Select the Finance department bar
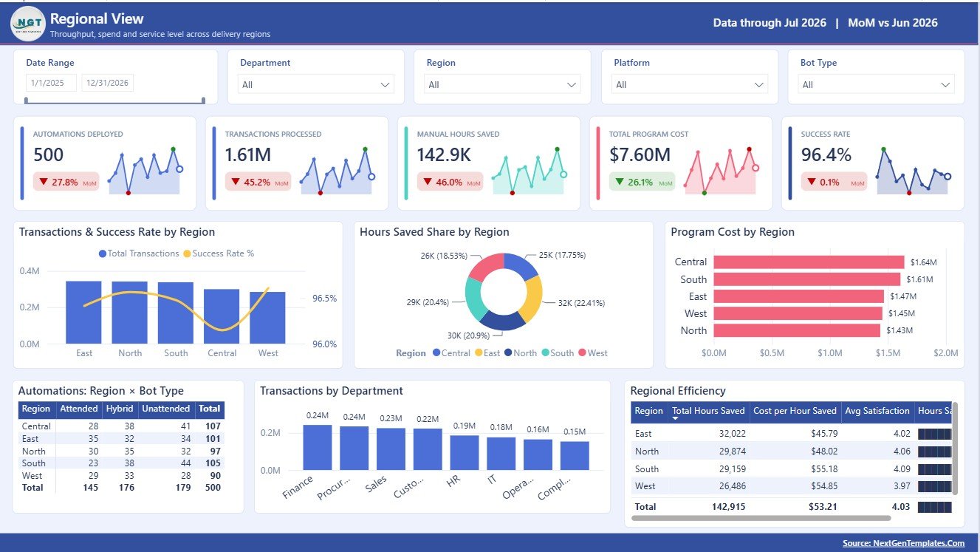 pyautogui.click(x=317, y=447)
